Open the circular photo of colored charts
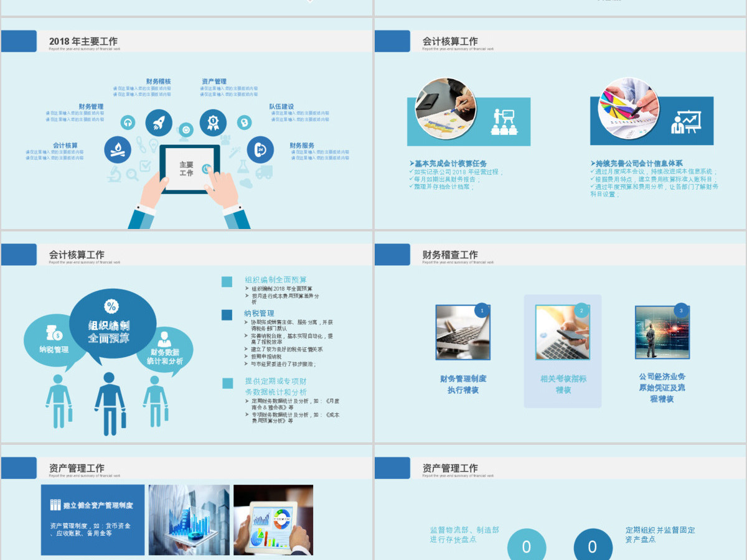Screen dimensions: 747x560 629,108
